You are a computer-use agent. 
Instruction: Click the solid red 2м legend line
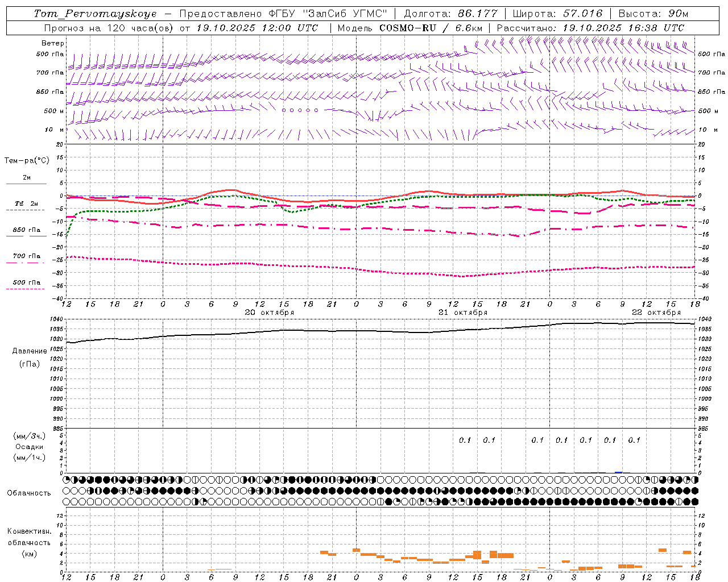click(x=26, y=184)
